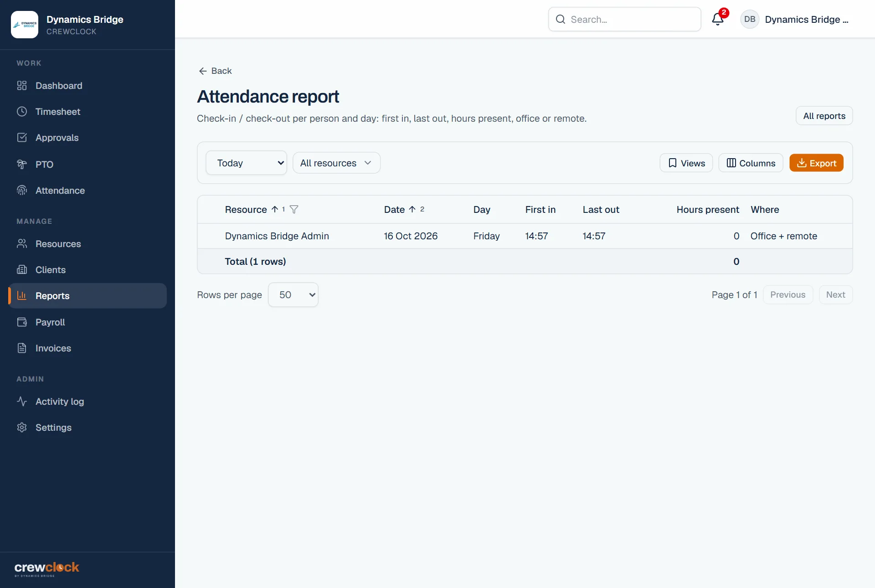Open Settings page

tap(87, 428)
